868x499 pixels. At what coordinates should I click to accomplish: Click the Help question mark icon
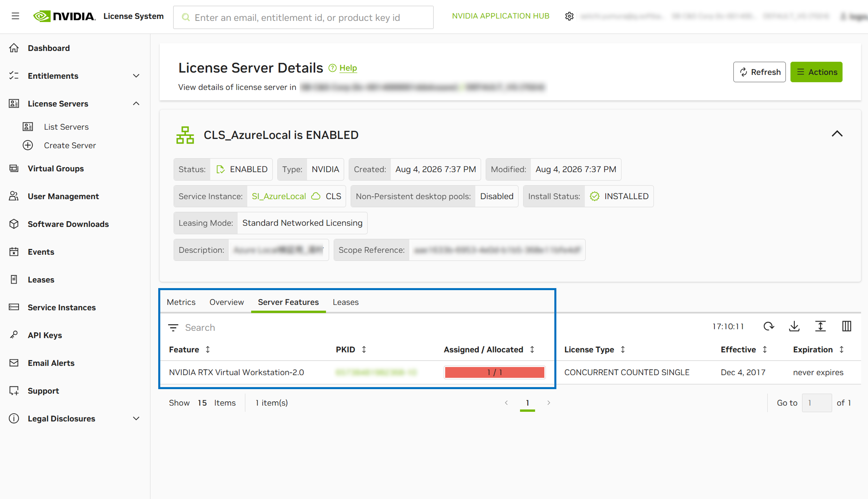(x=332, y=68)
